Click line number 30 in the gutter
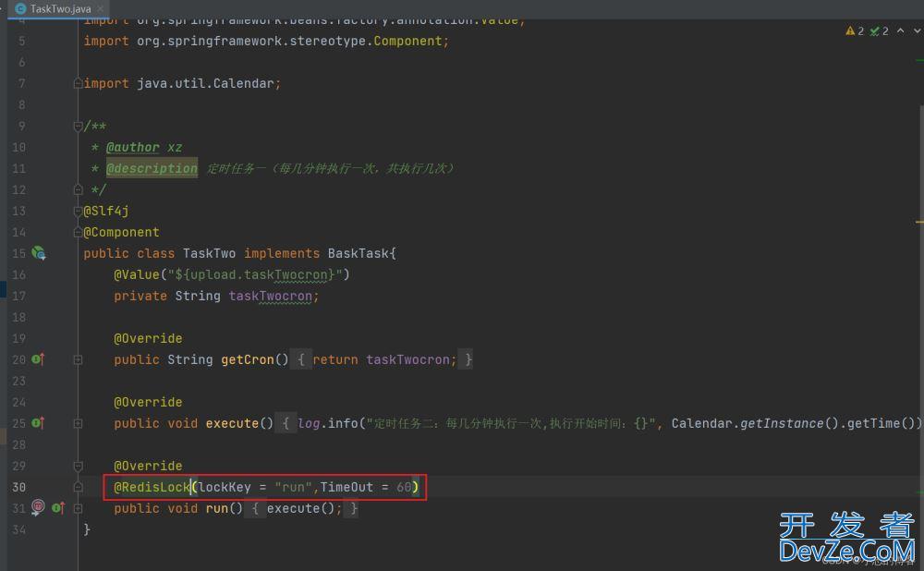 click(x=18, y=487)
